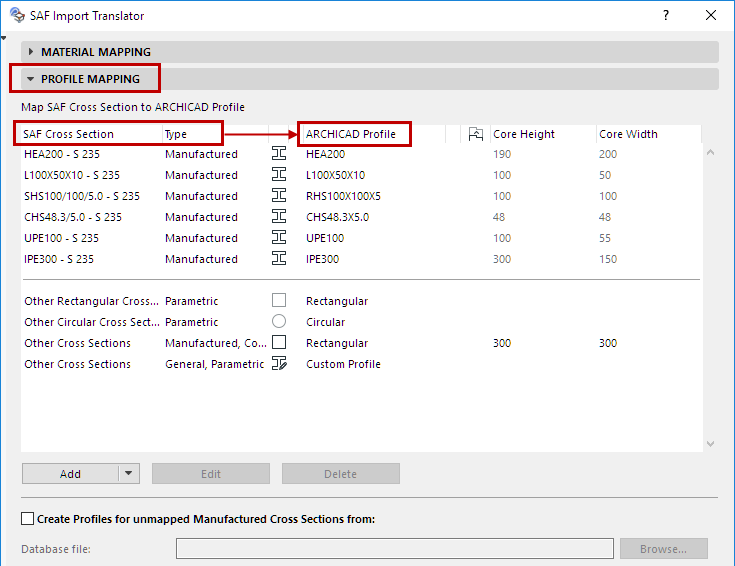Viewport: 735px width, 566px height.
Task: Select the UPE100 - S 235 row
Action: pyautogui.click(x=362, y=238)
